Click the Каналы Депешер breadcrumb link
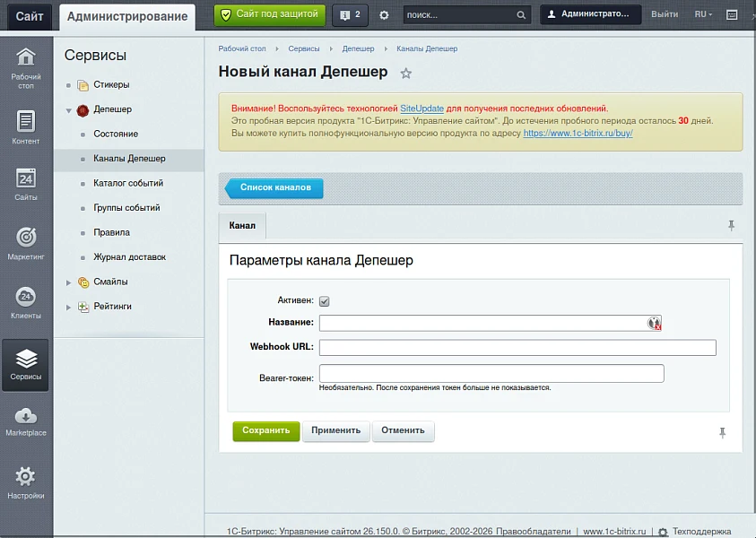Screen dimensions: 756x538 pos(427,48)
